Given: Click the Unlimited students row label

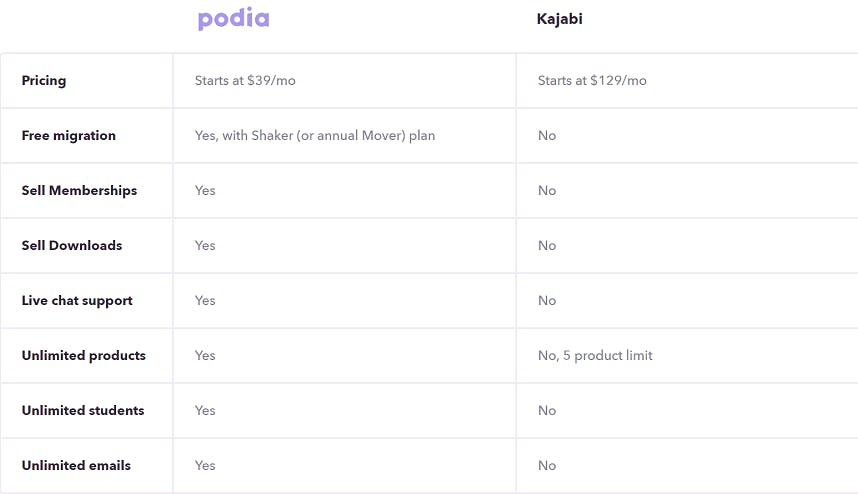Looking at the screenshot, I should [83, 410].
